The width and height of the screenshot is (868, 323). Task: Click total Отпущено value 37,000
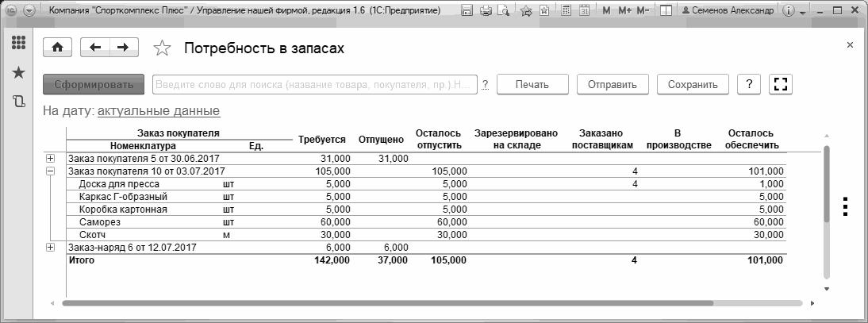391,260
